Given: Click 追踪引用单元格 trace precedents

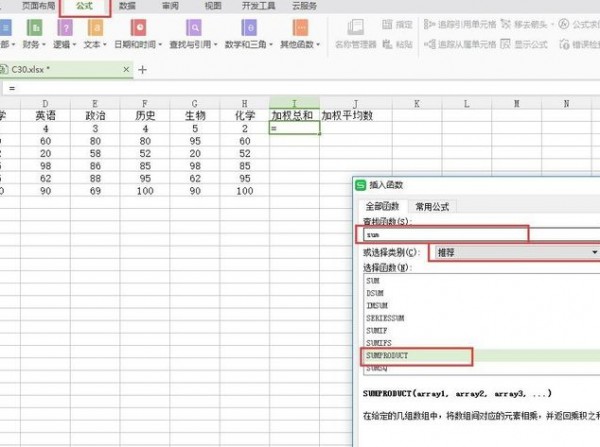Looking at the screenshot, I should click(460, 24).
